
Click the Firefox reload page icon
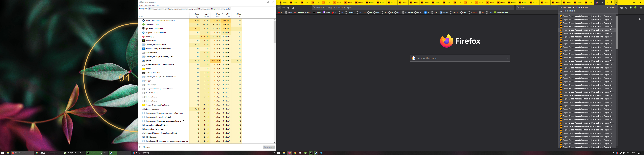click(x=288, y=8)
